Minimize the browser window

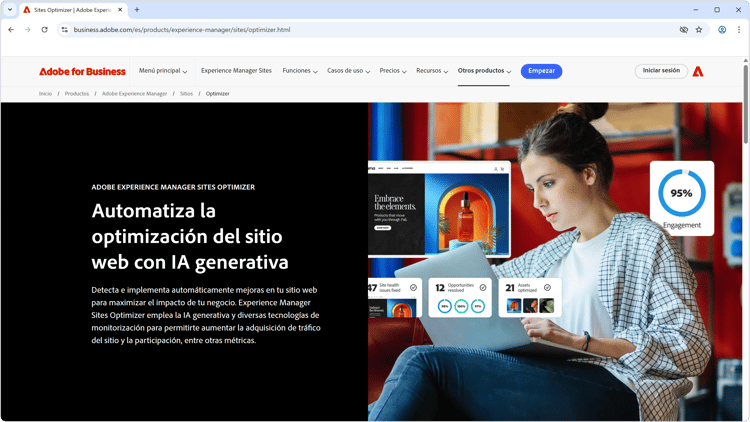[695, 10]
